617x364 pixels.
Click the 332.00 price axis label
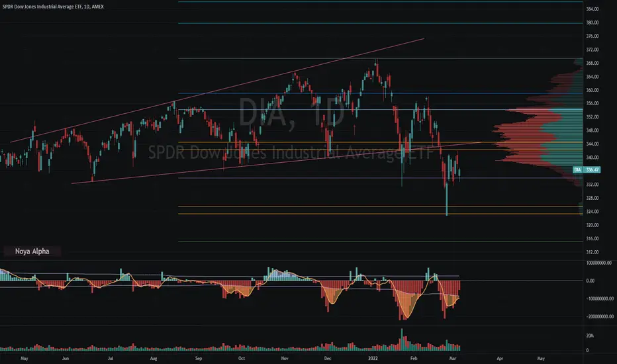click(x=593, y=184)
